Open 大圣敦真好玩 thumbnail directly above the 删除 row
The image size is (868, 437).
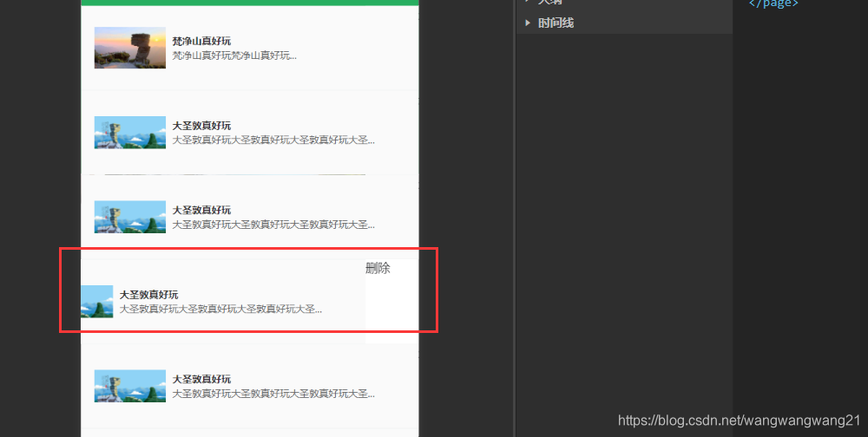pyautogui.click(x=130, y=217)
